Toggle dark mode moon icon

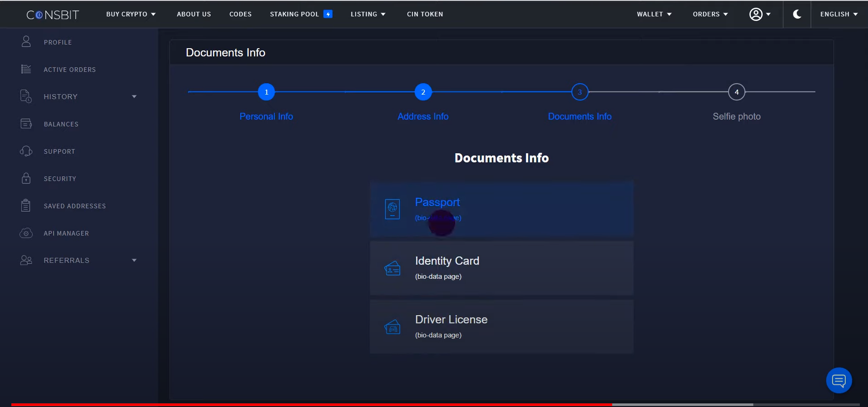click(x=797, y=14)
